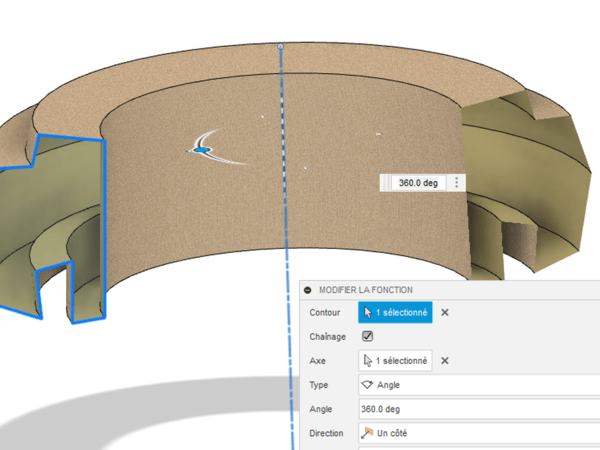Viewport: 600px width, 450px height.
Task: Click the Axe selection button
Action: tap(395, 361)
